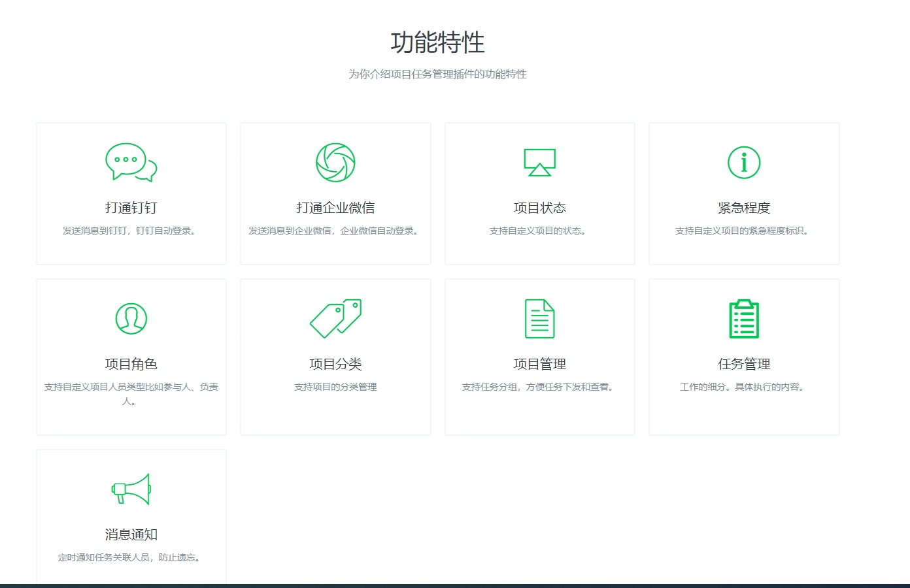Select the 项目分类 title text
Viewport: 910px width, 588px height.
coord(335,363)
